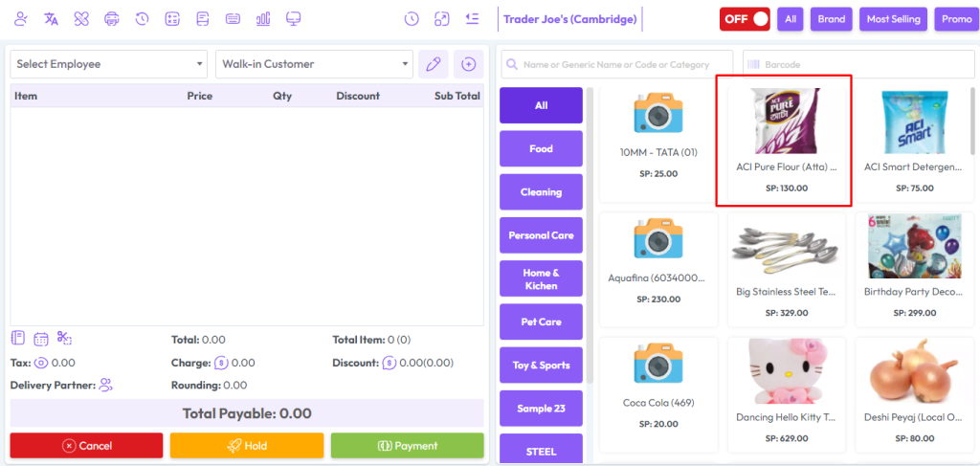
Task: Open the Select Employee dropdown
Action: click(109, 64)
